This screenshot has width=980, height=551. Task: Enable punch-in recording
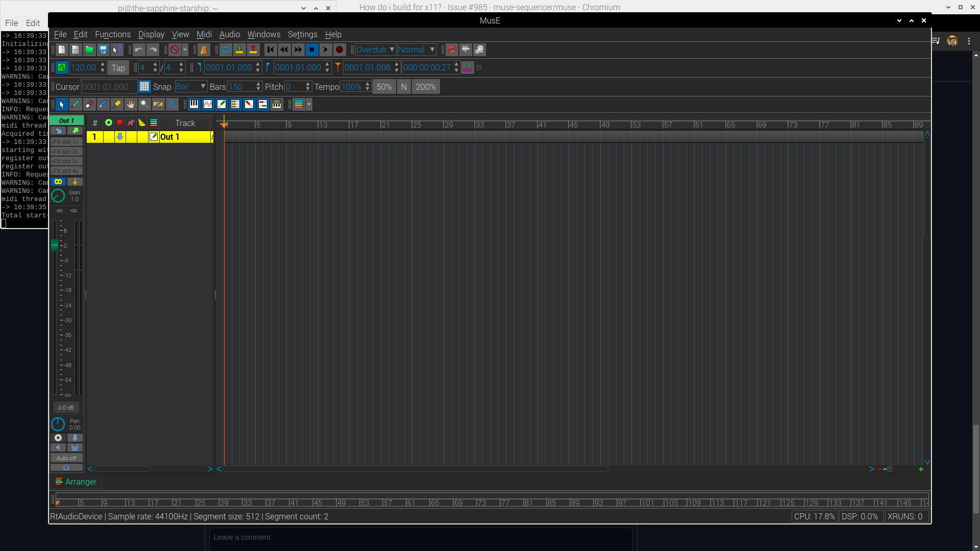[x=239, y=49]
